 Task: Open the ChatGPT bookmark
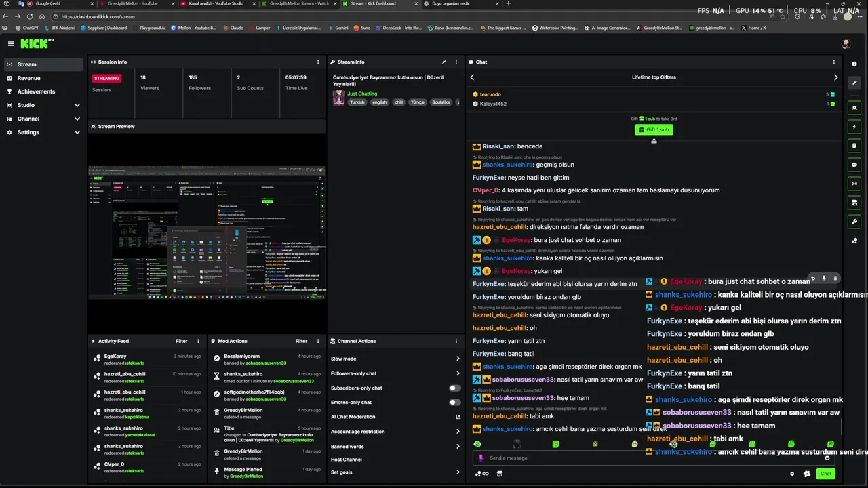(x=28, y=28)
